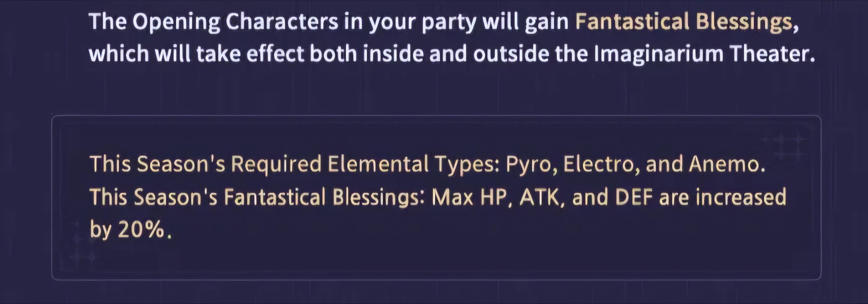Click 'in your party' phrase
The height and width of the screenshot is (304, 868).
tap(410, 22)
